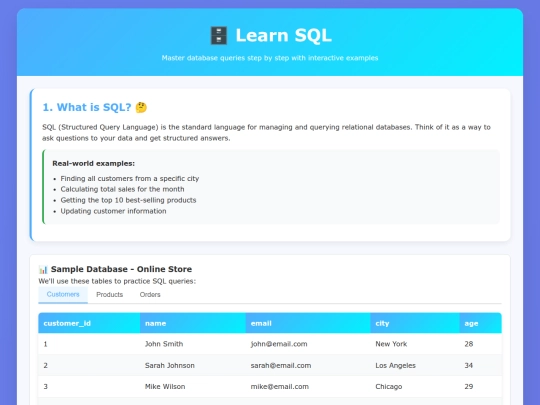Select the Sarah Johnson name cell
The width and height of the screenshot is (540, 405).
193,365
